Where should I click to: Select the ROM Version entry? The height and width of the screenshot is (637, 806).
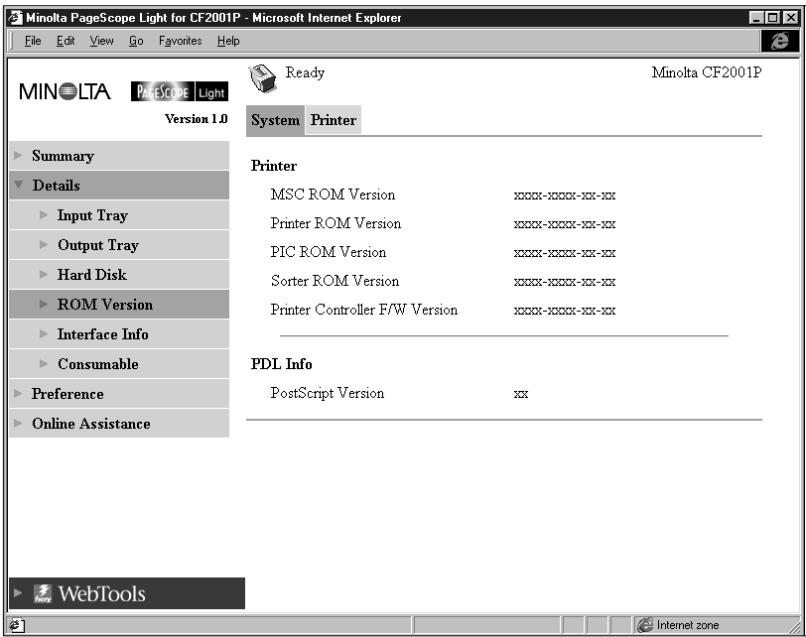point(105,304)
